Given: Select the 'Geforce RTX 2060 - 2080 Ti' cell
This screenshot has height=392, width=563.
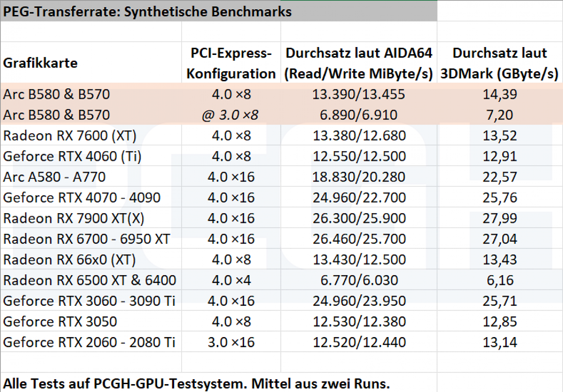Looking at the screenshot, I should (x=91, y=341).
